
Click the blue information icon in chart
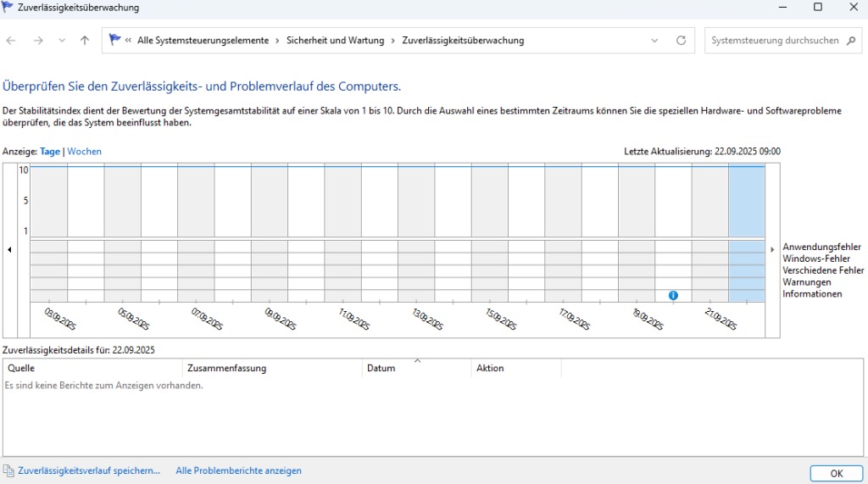673,295
